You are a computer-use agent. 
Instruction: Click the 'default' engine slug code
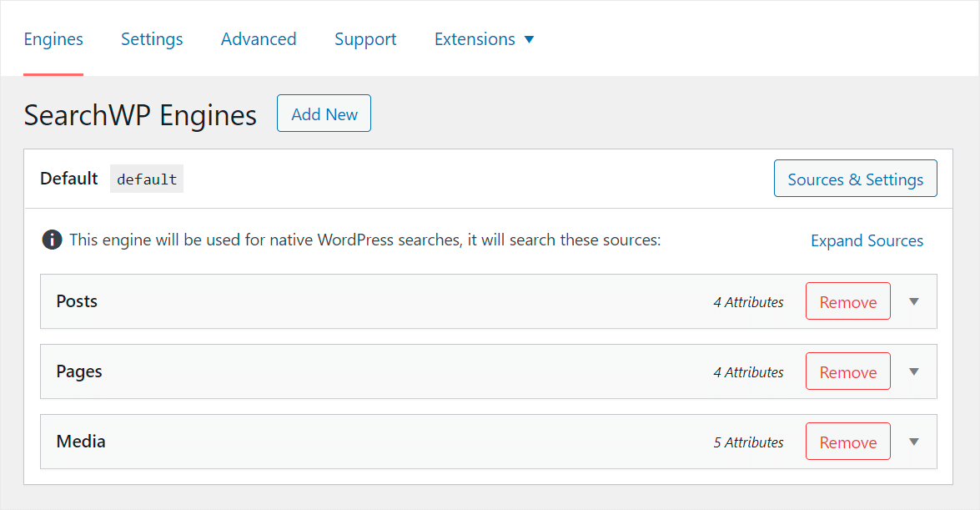click(x=147, y=179)
